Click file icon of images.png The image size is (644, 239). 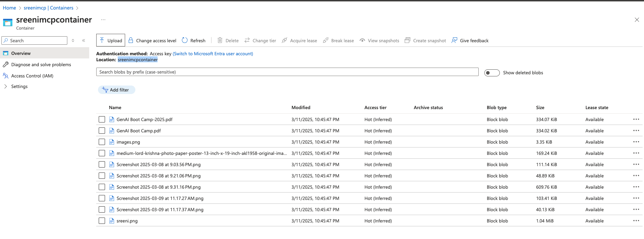pos(112,142)
